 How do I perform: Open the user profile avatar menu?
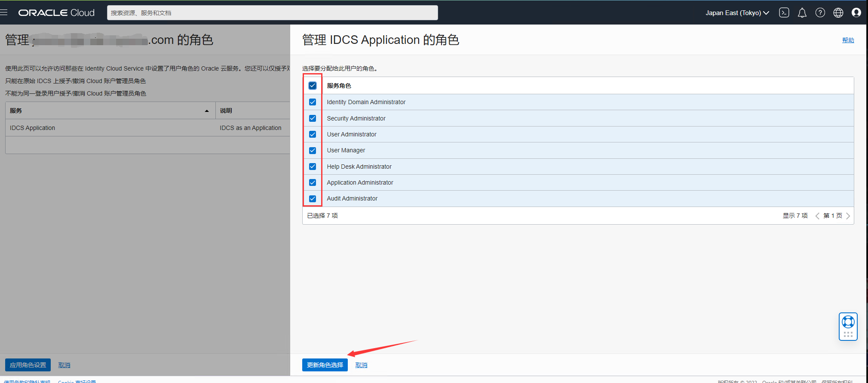pyautogui.click(x=856, y=13)
